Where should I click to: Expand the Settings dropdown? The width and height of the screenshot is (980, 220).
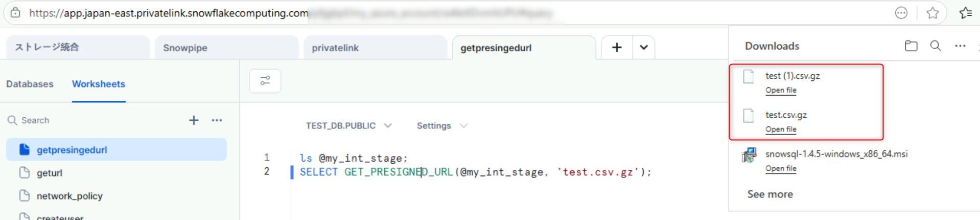(441, 126)
